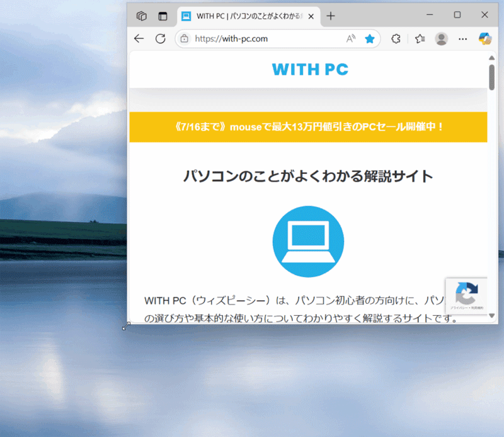
Task: View site information lock icon
Action: point(184,38)
